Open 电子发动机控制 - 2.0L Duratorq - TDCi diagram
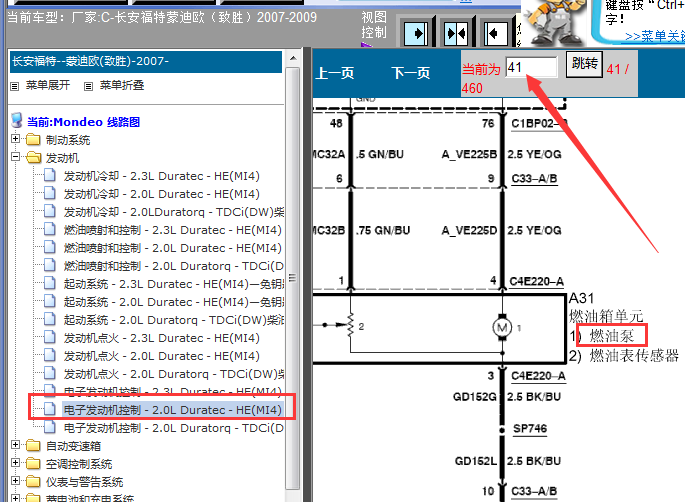The image size is (685, 502). click(174, 428)
